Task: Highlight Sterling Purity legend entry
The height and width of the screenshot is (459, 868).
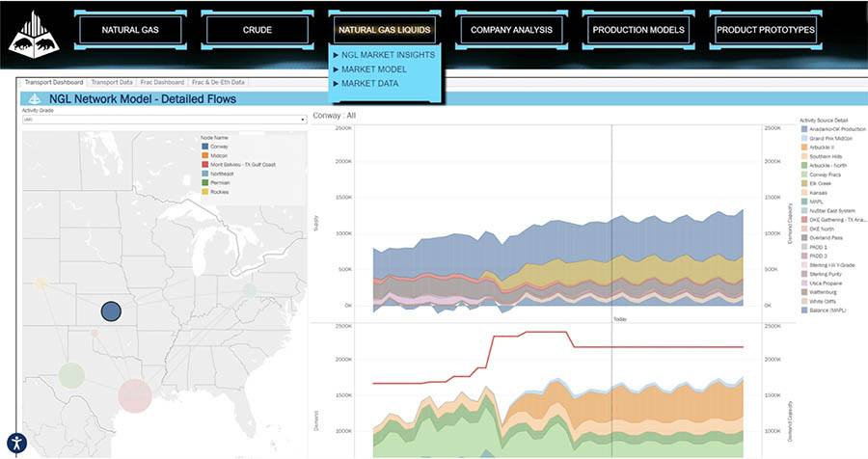Action: coord(822,274)
